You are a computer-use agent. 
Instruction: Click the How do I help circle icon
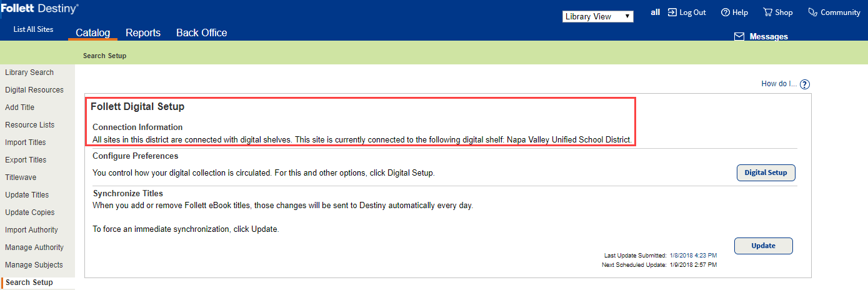805,84
